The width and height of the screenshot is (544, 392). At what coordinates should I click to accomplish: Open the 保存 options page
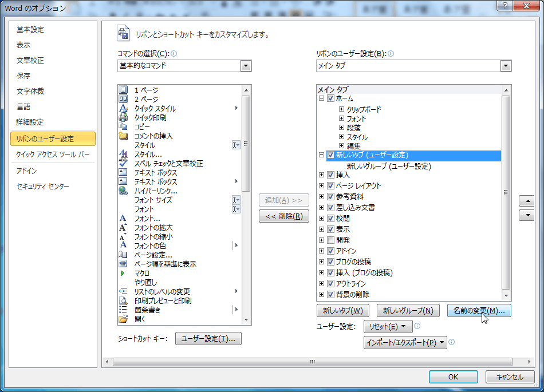[x=23, y=76]
